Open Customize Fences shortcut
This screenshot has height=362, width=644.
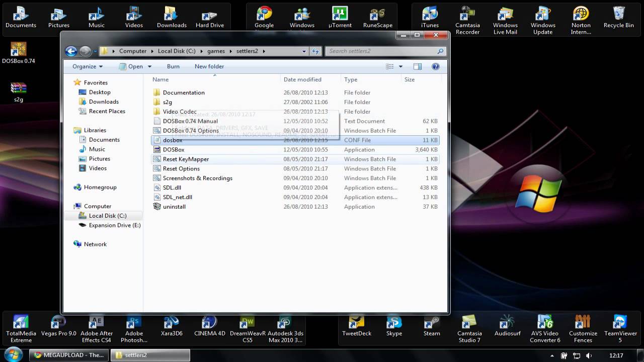[583, 329]
